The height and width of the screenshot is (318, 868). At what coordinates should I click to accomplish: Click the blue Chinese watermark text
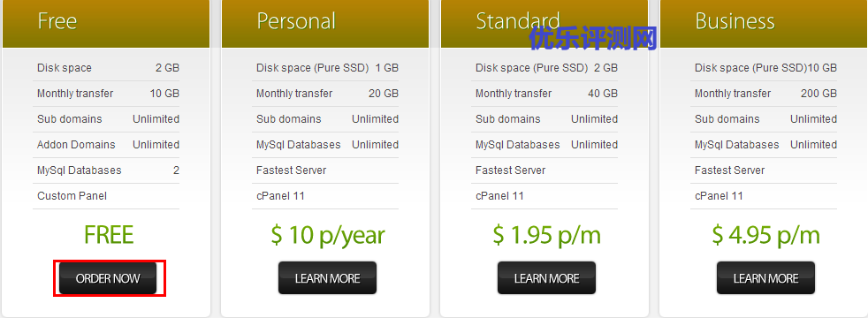[593, 38]
